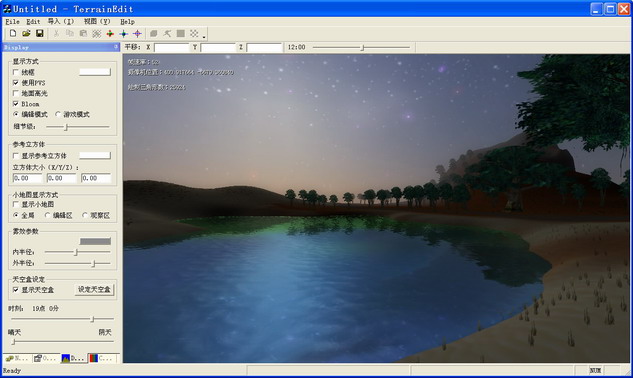Select the blue cross with red circle icon
The height and width of the screenshot is (378, 633).
(137, 34)
